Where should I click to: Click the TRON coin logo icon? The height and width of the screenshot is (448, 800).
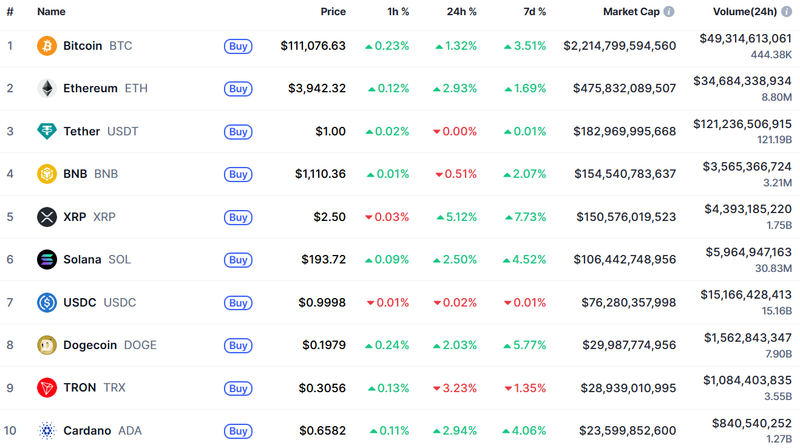tap(47, 388)
